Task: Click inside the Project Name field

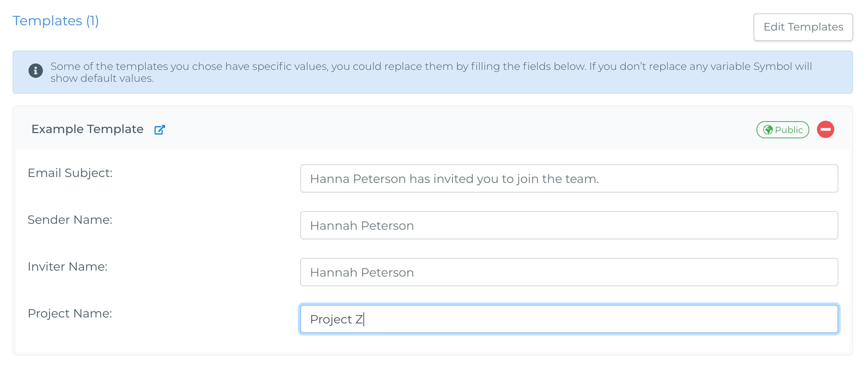Action: click(569, 319)
